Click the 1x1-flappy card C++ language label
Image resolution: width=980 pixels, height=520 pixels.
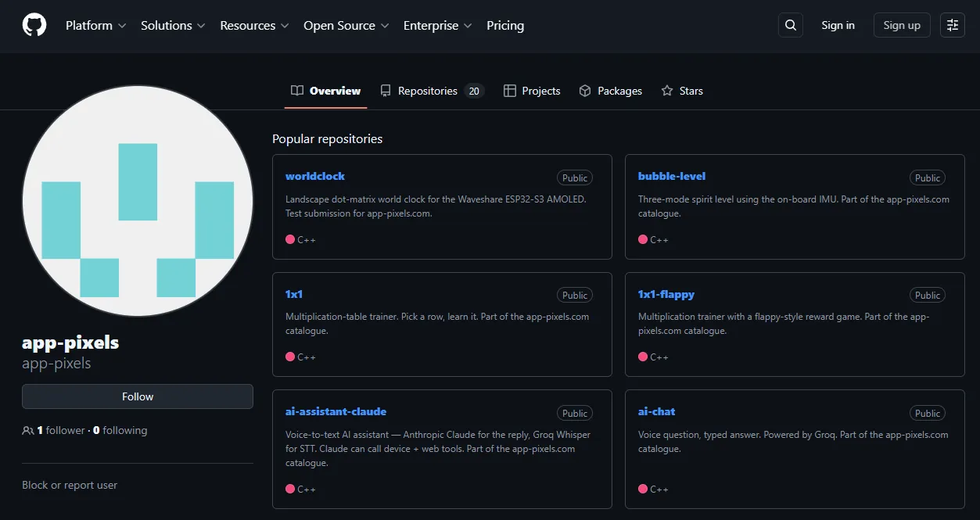(x=659, y=357)
